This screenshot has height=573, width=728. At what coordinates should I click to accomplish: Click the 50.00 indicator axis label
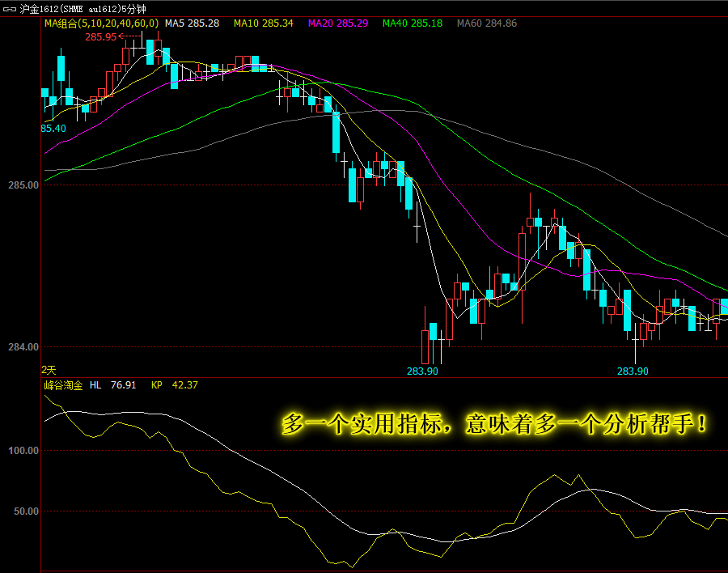(x=26, y=511)
